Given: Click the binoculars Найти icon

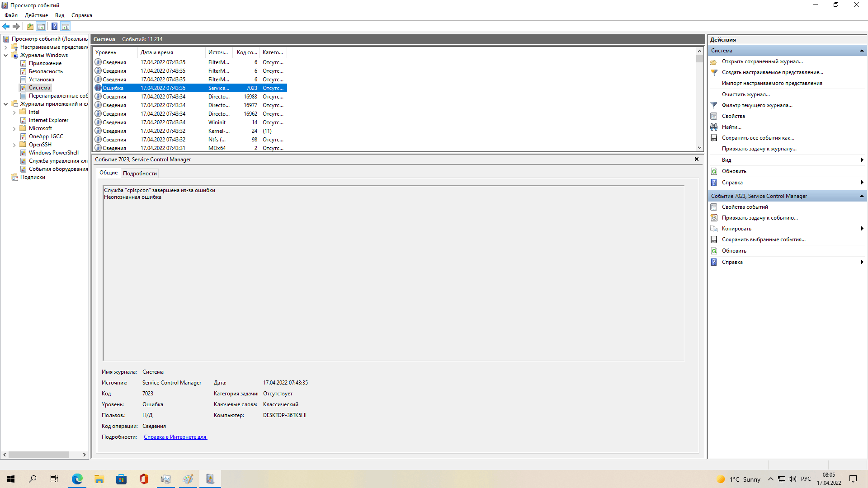Looking at the screenshot, I should click(714, 127).
